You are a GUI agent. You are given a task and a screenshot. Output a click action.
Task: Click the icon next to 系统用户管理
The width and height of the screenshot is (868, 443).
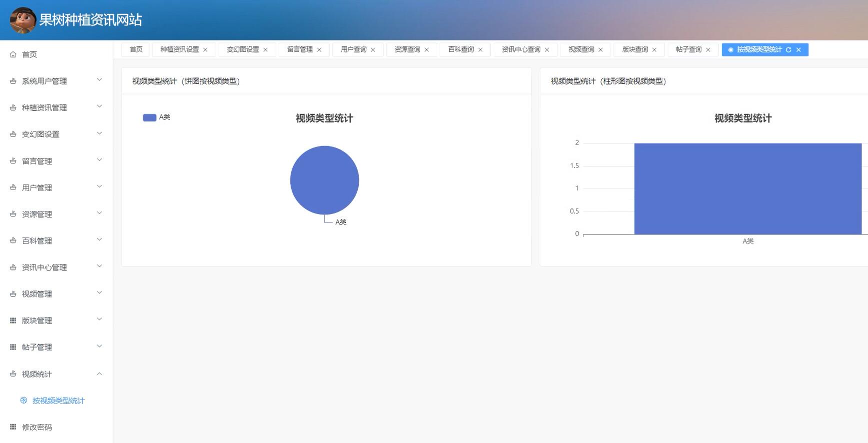coord(13,81)
